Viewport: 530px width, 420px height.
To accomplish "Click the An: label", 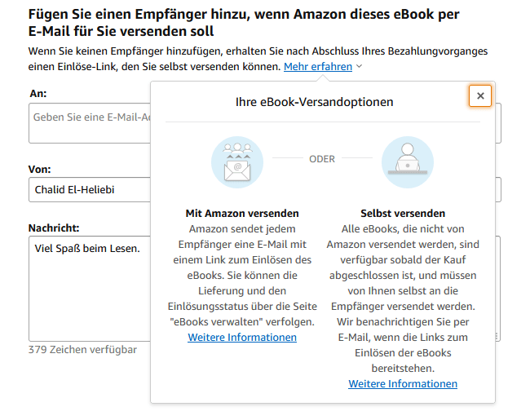I will (x=38, y=93).
